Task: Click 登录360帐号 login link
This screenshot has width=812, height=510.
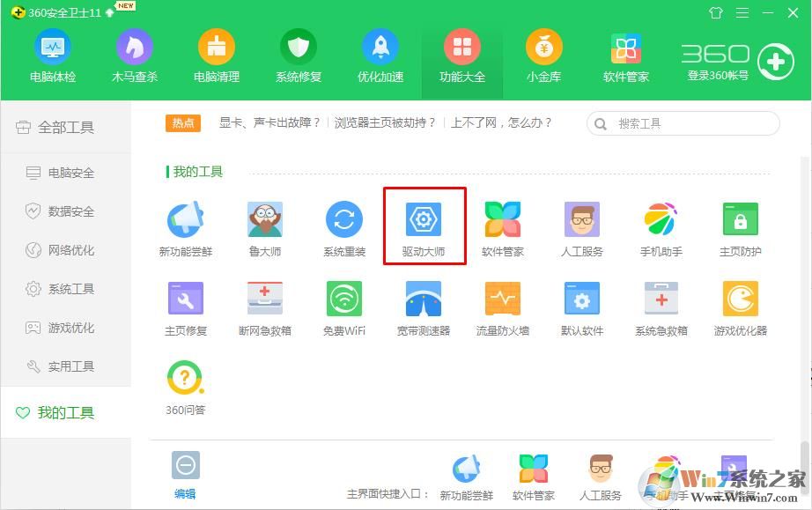Action: [x=718, y=76]
